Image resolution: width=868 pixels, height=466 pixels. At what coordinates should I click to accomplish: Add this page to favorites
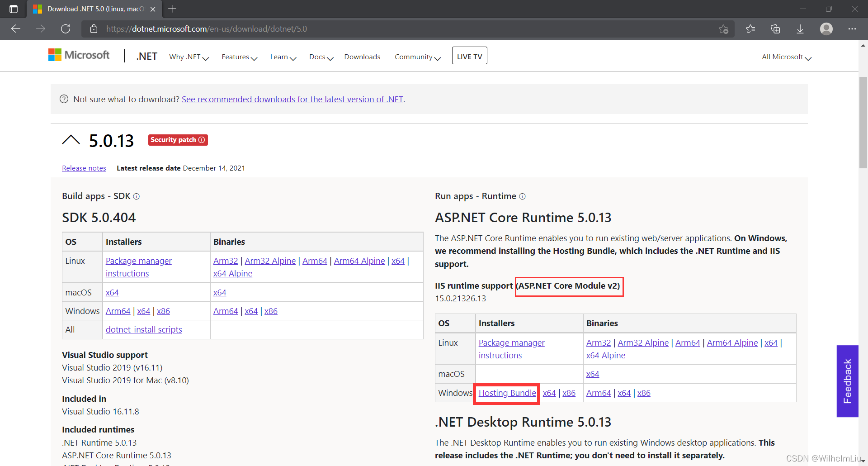[723, 29]
